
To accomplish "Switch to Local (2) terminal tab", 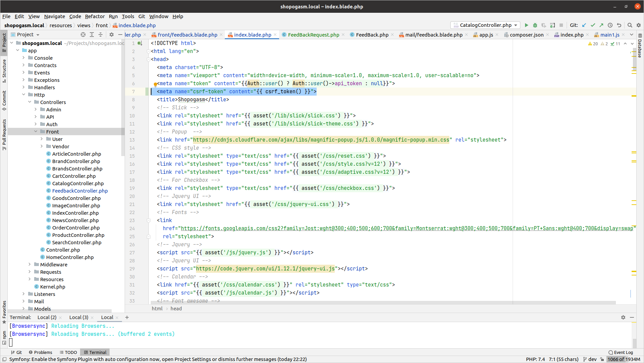I will (47, 317).
